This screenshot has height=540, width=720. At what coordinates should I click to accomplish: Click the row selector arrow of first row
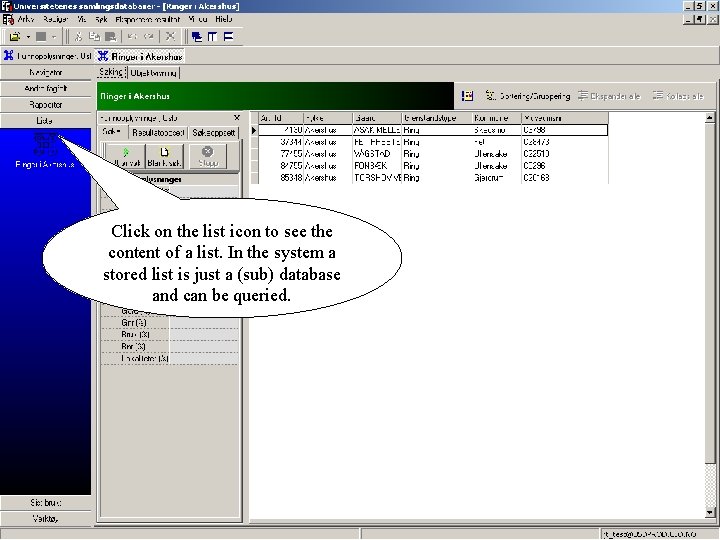(254, 130)
